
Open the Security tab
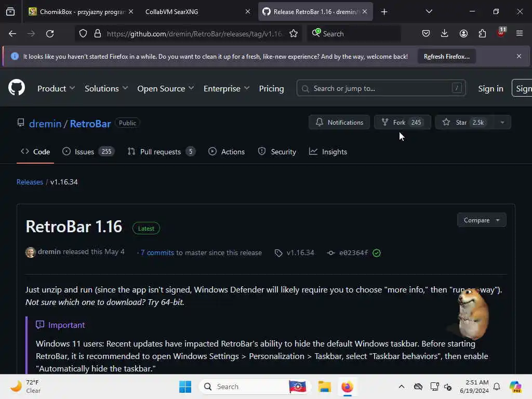coord(277,152)
